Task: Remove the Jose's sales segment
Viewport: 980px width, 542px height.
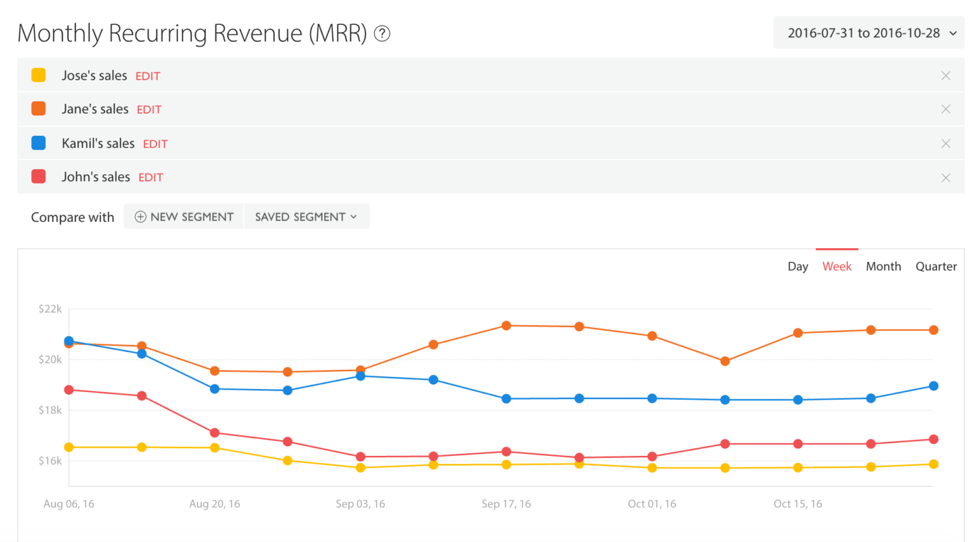Action: click(x=946, y=75)
